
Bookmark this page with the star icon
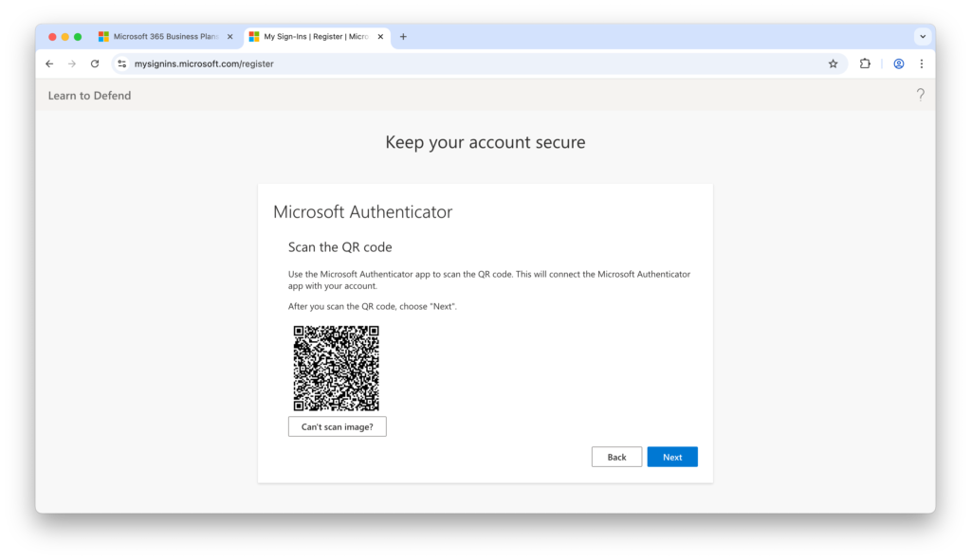pos(833,63)
